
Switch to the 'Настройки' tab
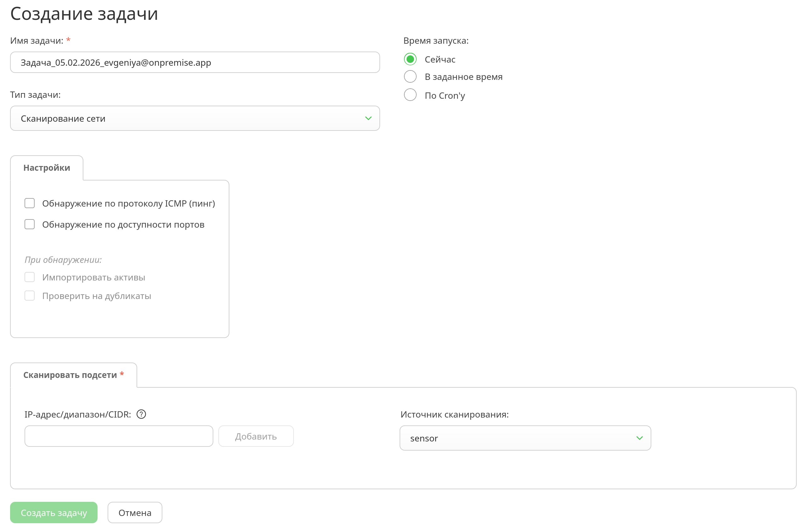[47, 168]
